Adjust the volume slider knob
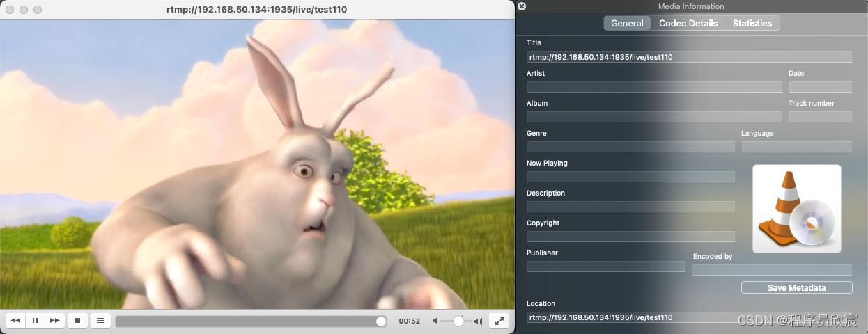This screenshot has height=334, width=868. click(x=458, y=321)
